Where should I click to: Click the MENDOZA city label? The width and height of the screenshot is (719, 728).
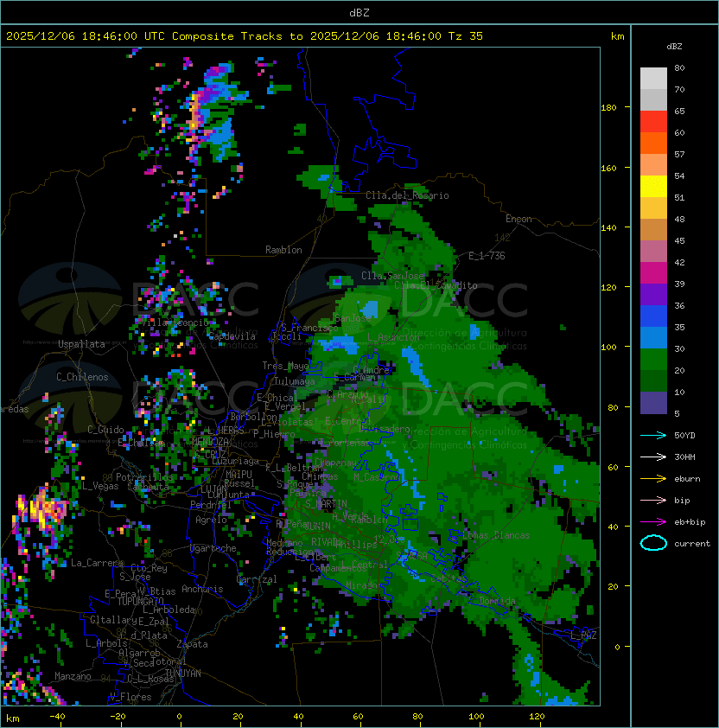[211, 441]
